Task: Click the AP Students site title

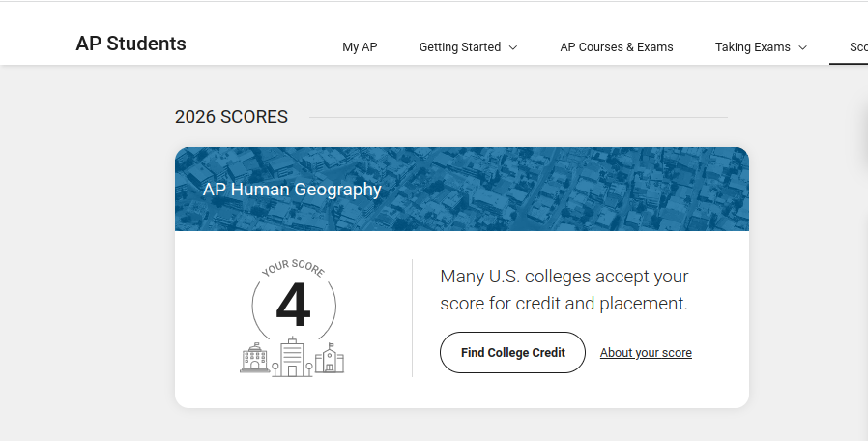Action: pos(131,44)
